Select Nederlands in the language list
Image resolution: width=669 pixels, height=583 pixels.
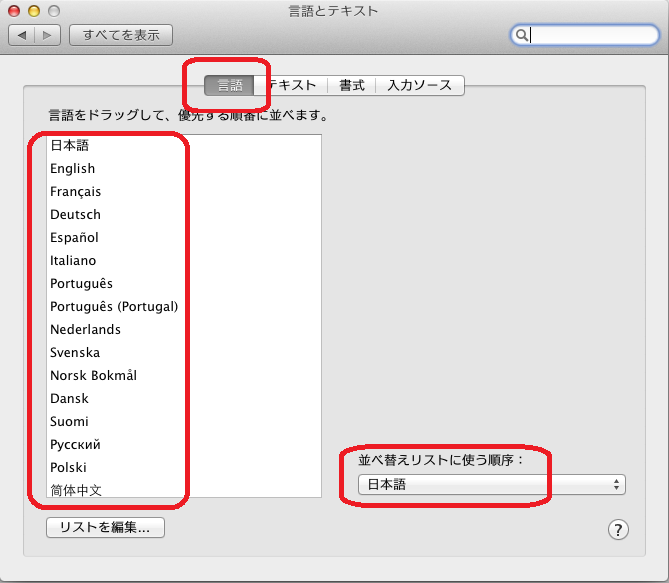(184, 330)
